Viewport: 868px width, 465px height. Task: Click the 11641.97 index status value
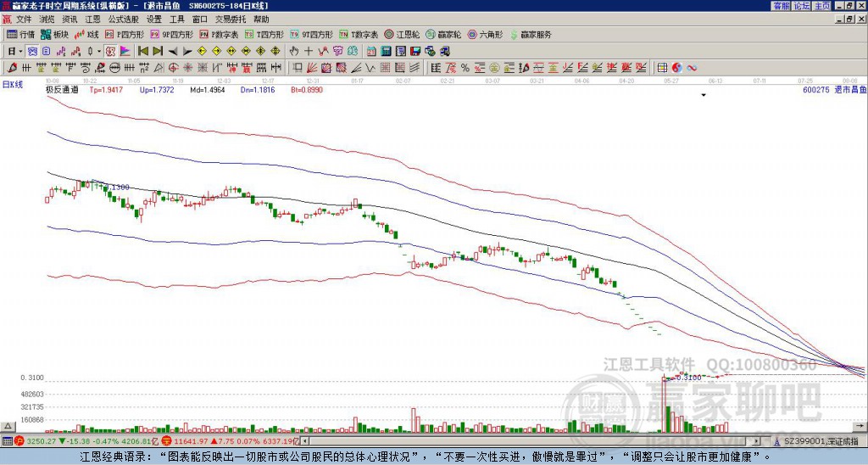[191, 441]
